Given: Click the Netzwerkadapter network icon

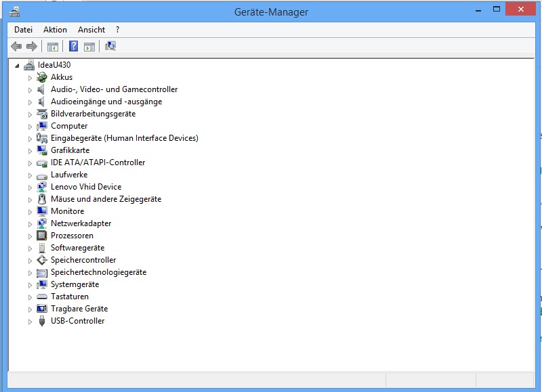Looking at the screenshot, I should (42, 223).
